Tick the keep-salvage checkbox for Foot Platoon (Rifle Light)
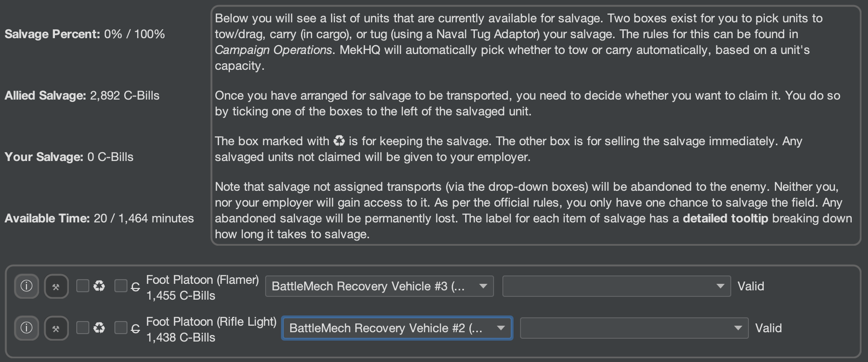Viewport: 868px width, 362px height. point(83,328)
